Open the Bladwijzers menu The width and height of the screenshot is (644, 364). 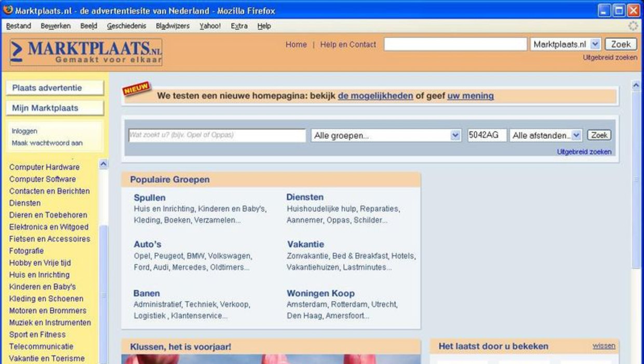pos(172,26)
